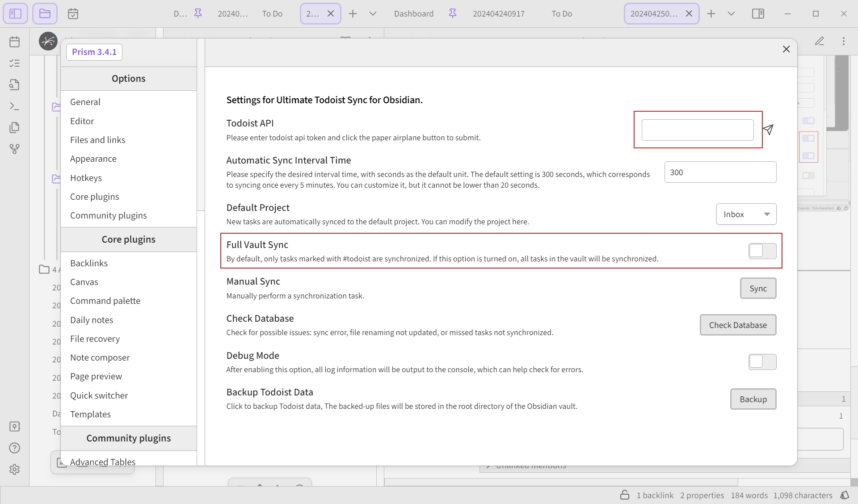The image size is (858, 504).
Task: Click the Sync button
Action: [758, 288]
